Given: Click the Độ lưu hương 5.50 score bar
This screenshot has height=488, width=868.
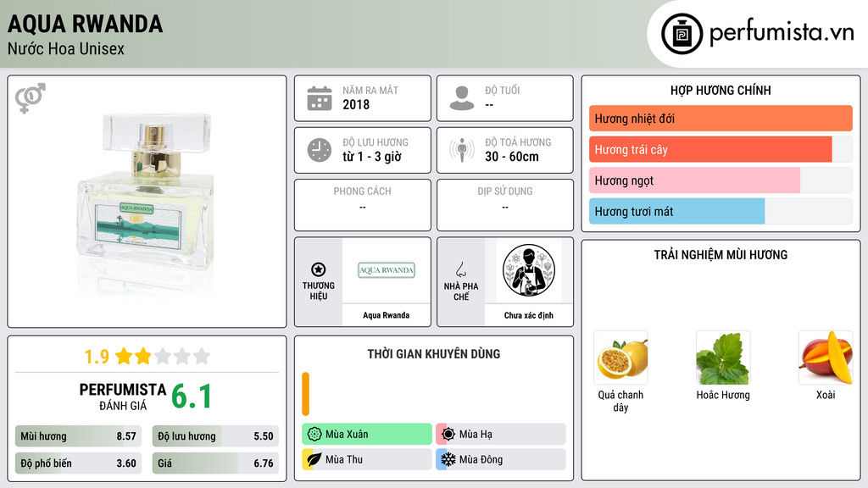Looking at the screenshot, I should coord(215,436).
